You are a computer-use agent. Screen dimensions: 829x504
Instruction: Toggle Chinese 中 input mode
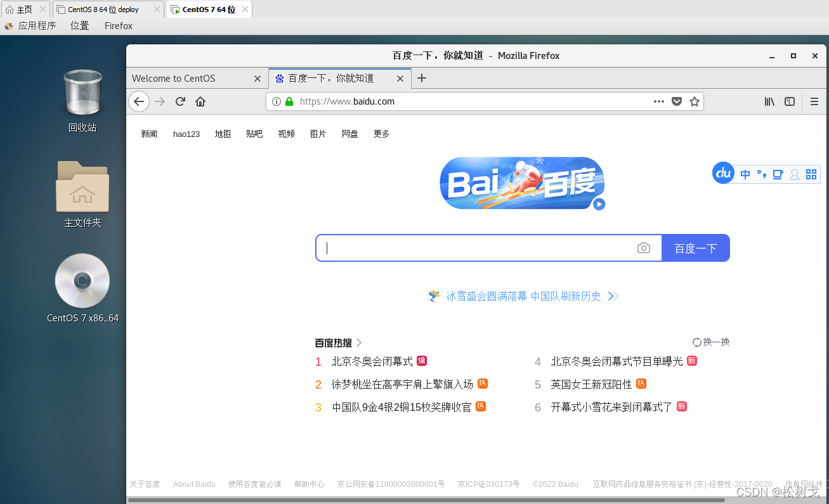[745, 174]
